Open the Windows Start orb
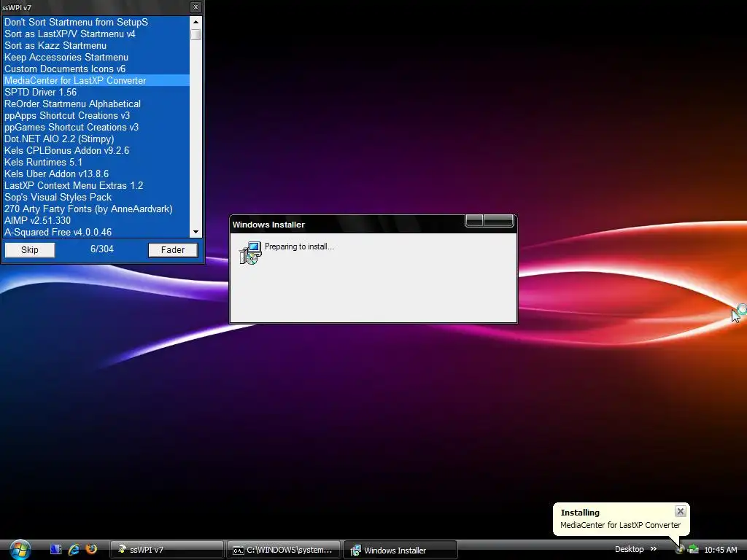This screenshot has height=560, width=747. 20,550
